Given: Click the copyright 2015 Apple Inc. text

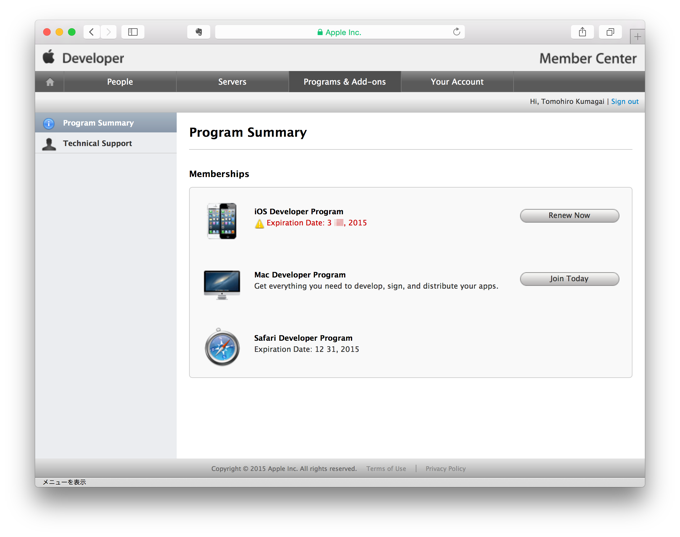Looking at the screenshot, I should (284, 468).
